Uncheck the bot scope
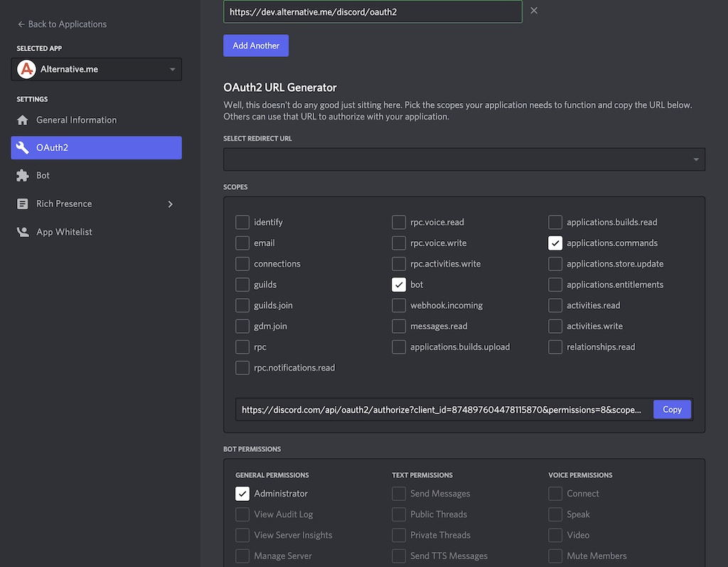The width and height of the screenshot is (728, 567). click(x=398, y=284)
